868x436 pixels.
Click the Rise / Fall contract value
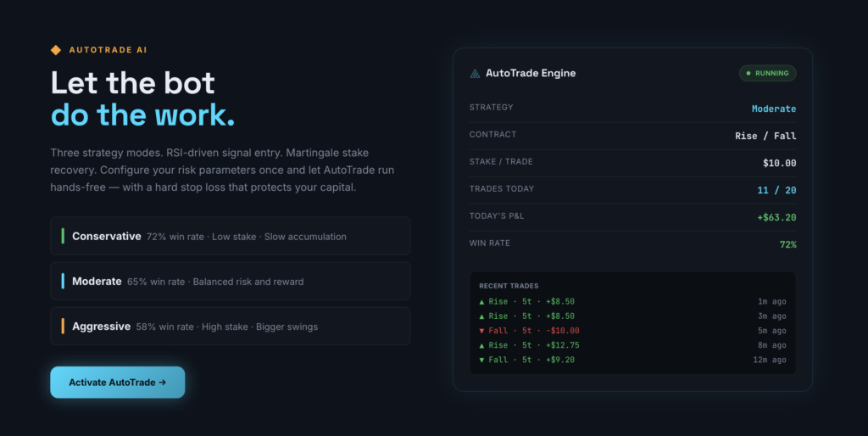[x=765, y=136]
